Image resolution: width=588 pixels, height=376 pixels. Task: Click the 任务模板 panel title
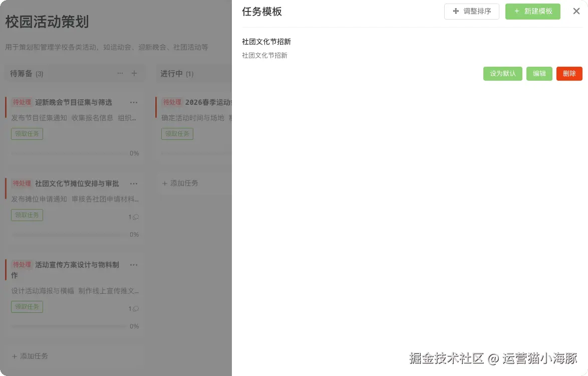coord(262,12)
